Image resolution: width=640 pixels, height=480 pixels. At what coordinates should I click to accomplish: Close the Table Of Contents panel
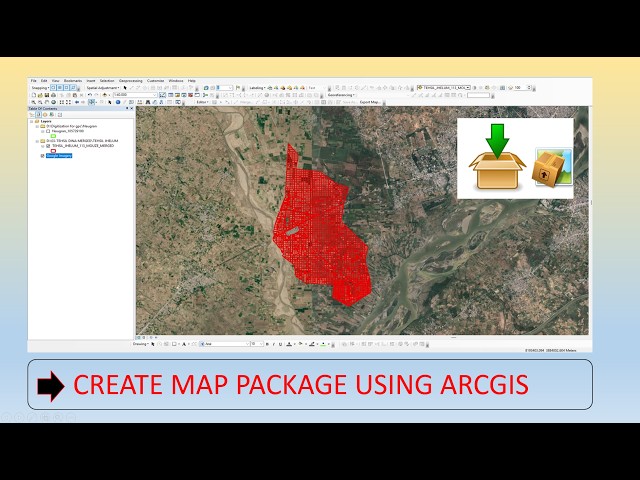(x=131, y=108)
